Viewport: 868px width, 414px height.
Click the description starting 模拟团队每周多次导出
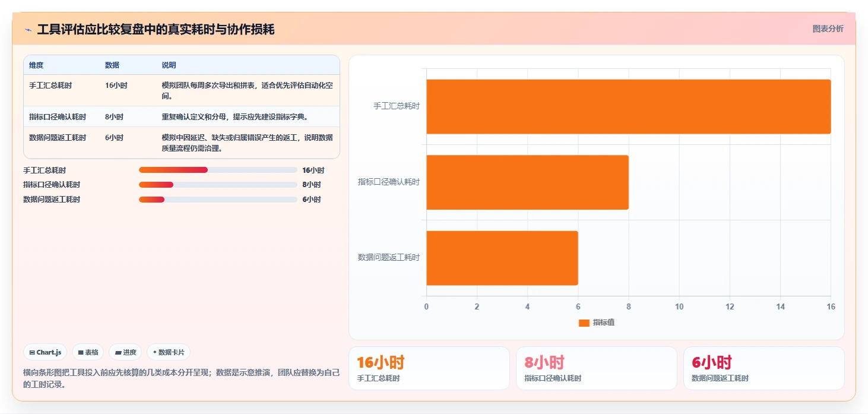click(247, 91)
